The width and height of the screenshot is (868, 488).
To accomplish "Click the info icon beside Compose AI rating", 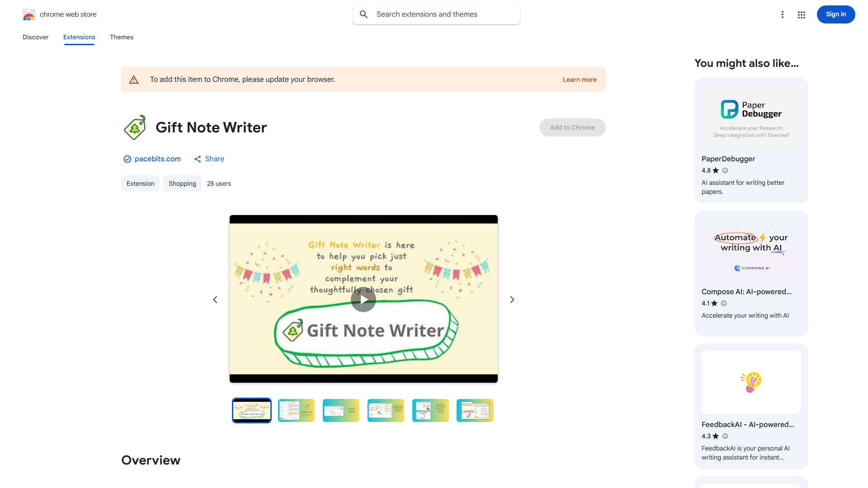I will coord(723,303).
